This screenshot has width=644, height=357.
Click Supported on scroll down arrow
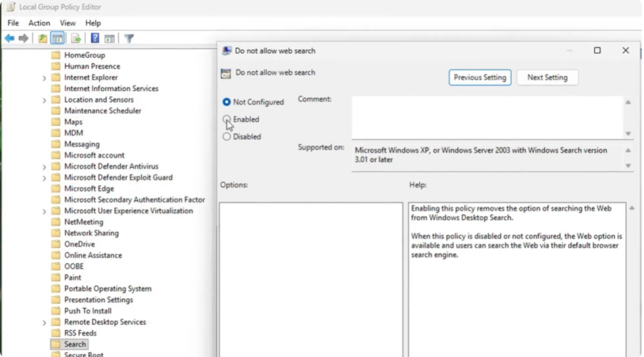628,166
